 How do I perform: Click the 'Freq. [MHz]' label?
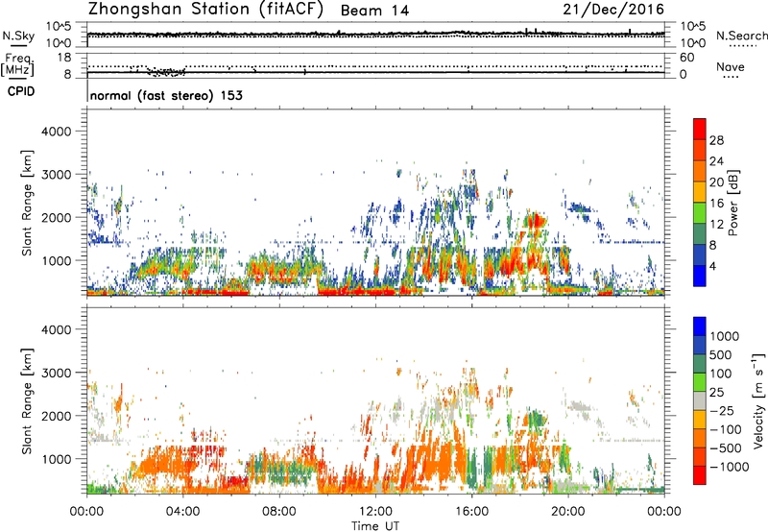[17, 64]
